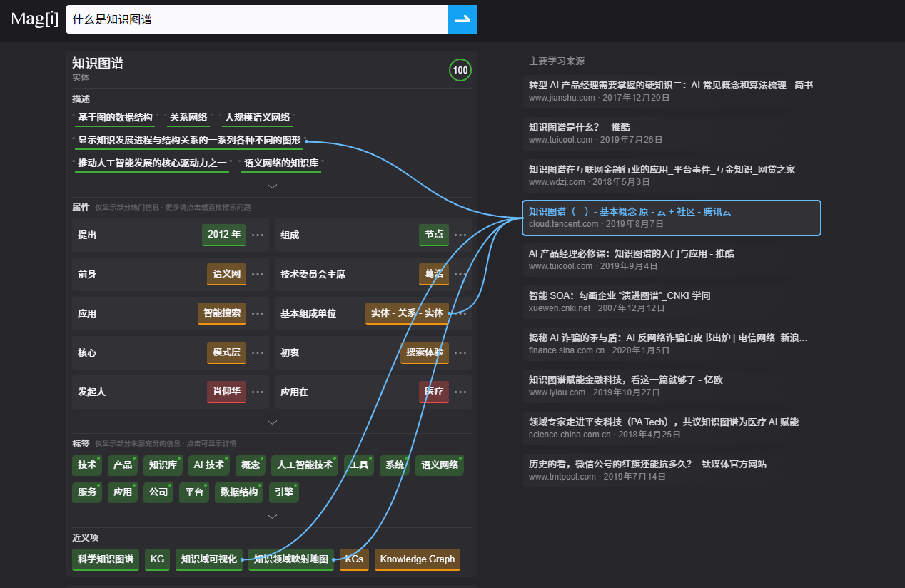Select the description 关系网络
Screen dimensions: 905x588
point(188,118)
